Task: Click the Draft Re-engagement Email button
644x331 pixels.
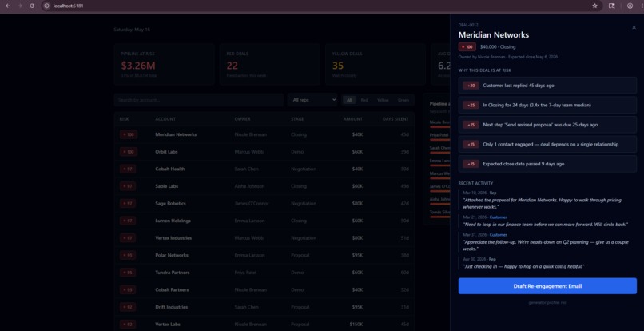Action: (x=547, y=286)
